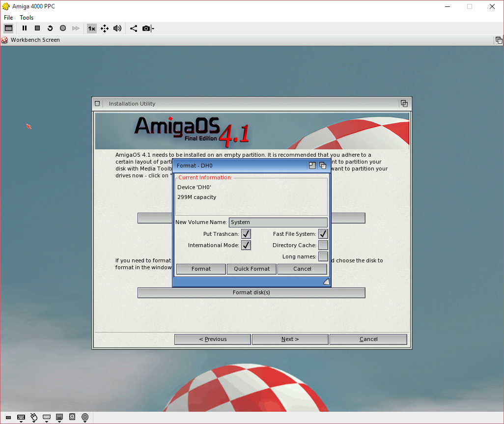Click the "Current Information:" label
Screen dimensions: 504x424
click(205, 177)
